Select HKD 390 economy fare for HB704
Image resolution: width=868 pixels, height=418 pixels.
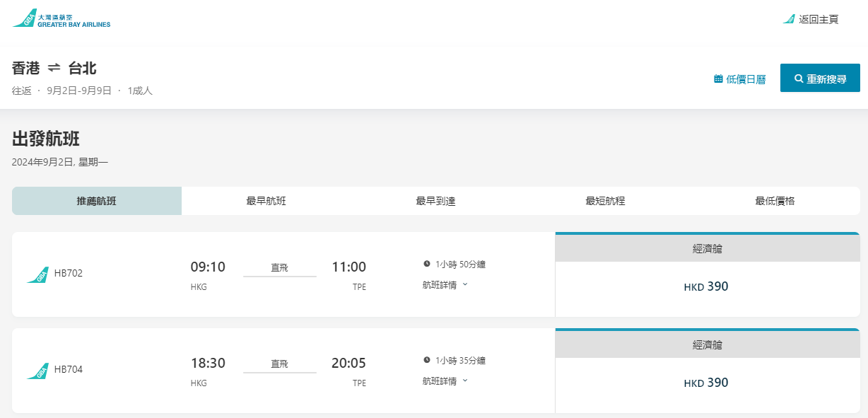point(707,383)
